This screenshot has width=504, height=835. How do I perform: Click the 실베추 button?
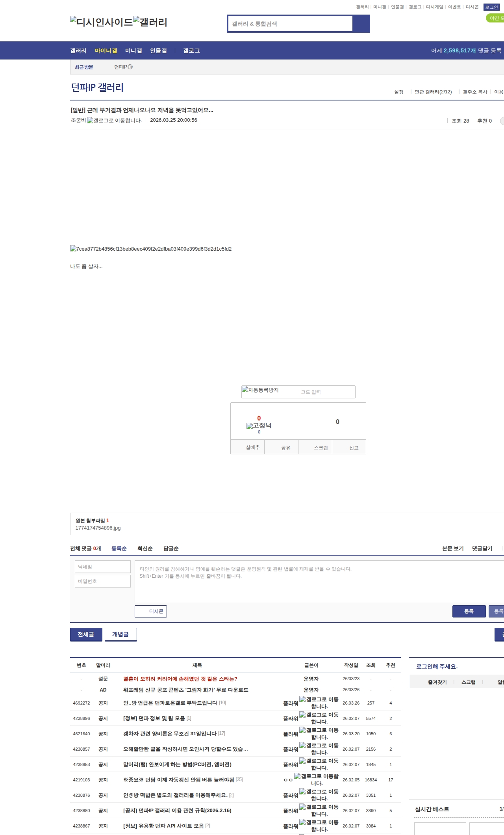point(248,447)
